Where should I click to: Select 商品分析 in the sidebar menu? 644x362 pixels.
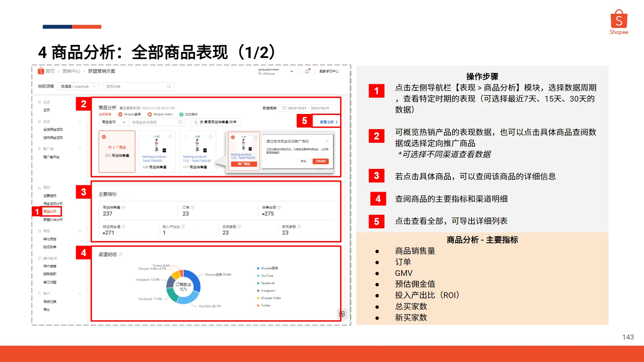50,212
